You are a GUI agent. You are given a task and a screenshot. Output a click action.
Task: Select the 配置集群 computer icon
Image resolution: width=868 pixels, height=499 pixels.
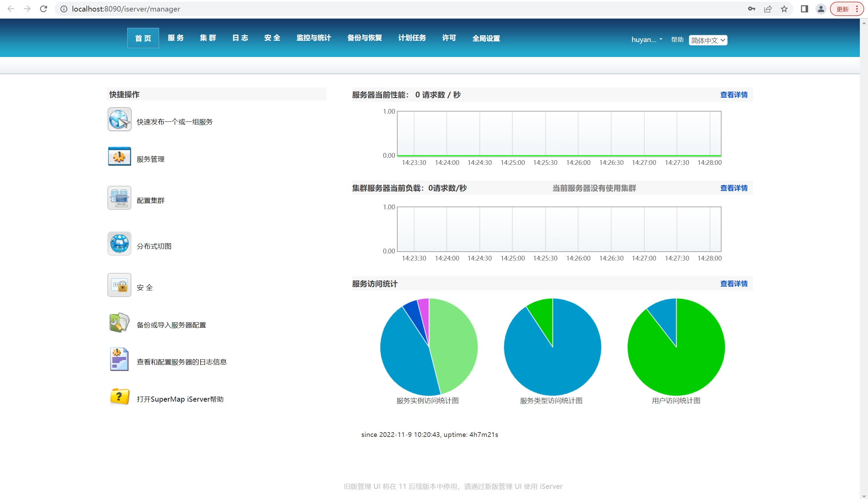(119, 198)
